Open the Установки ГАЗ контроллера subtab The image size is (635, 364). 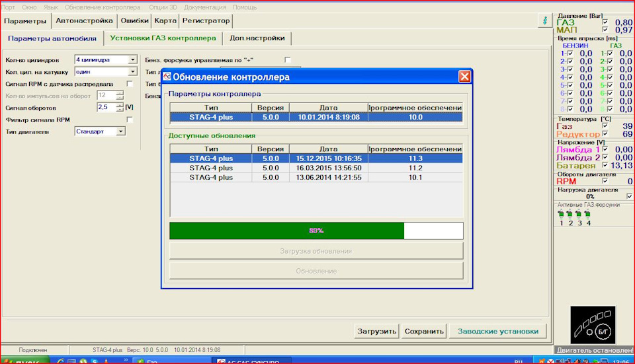[163, 38]
